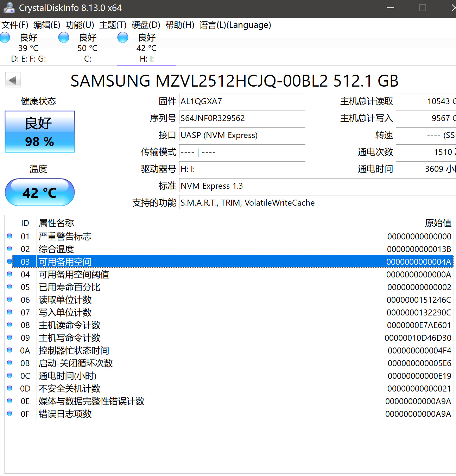Screen dimensions: 456x476
Task: Select the 主机读命令计数 attribute name
Action: tap(70, 325)
